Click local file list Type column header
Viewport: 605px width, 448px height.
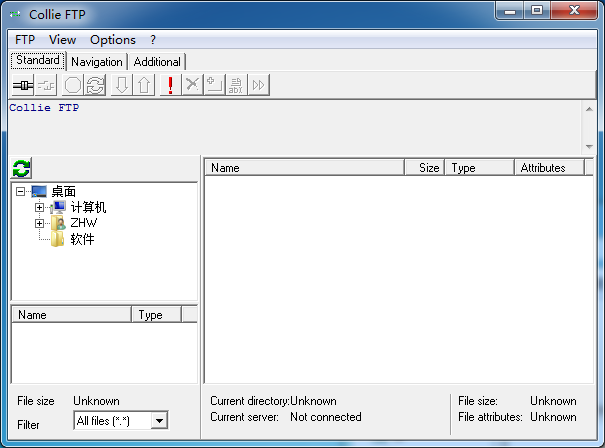pyautogui.click(x=156, y=314)
